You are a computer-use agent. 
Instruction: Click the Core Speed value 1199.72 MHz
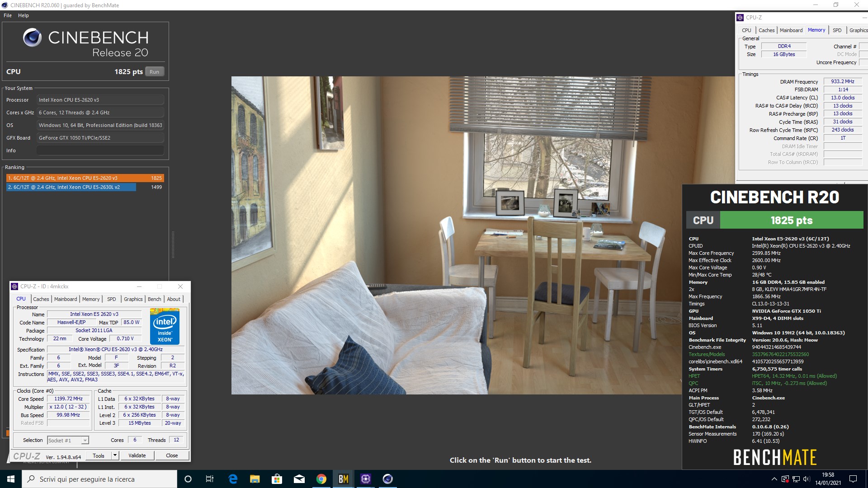point(68,399)
